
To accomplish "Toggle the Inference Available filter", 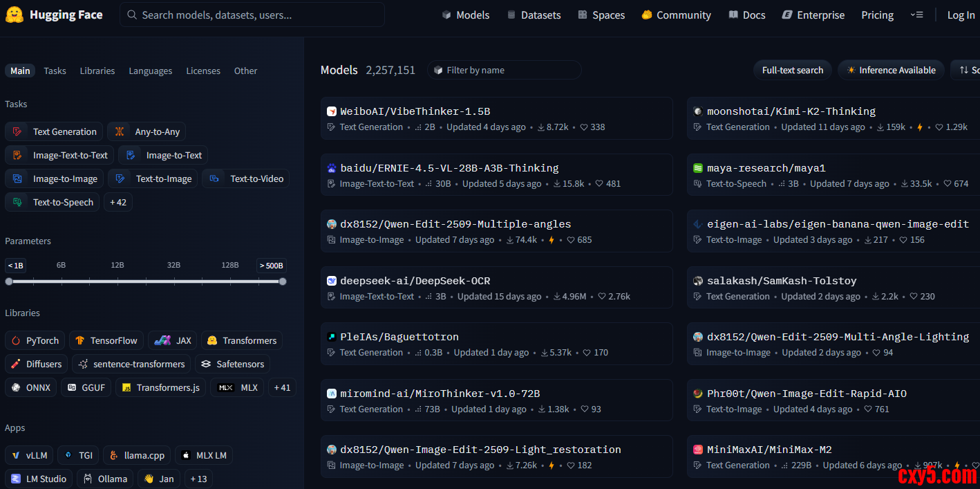I will (890, 70).
